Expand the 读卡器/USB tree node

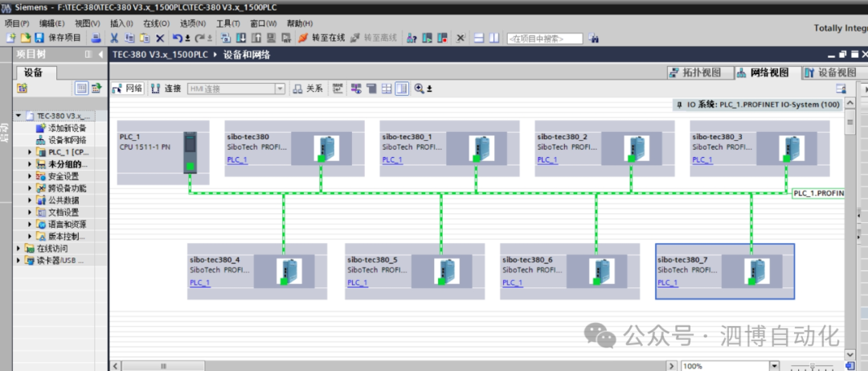pos(18,261)
